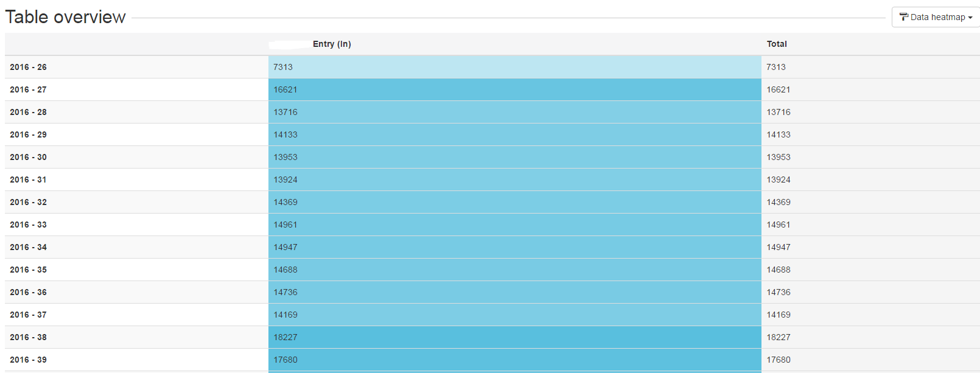Image resolution: width=980 pixels, height=373 pixels.
Task: Click Total value in 2016 - 32 row
Action: pos(779,202)
